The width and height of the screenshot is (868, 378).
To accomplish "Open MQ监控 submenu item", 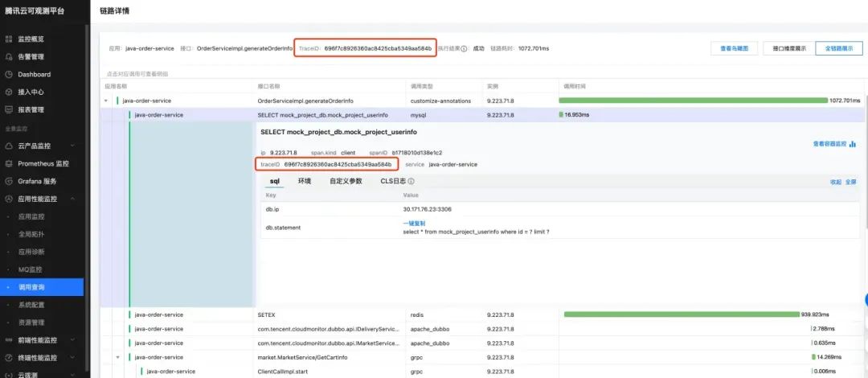I will [x=30, y=269].
